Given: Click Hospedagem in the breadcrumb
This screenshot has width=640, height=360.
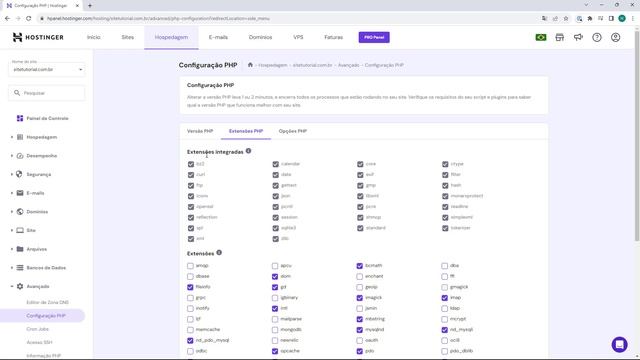Looking at the screenshot, I should pyautogui.click(x=273, y=65).
